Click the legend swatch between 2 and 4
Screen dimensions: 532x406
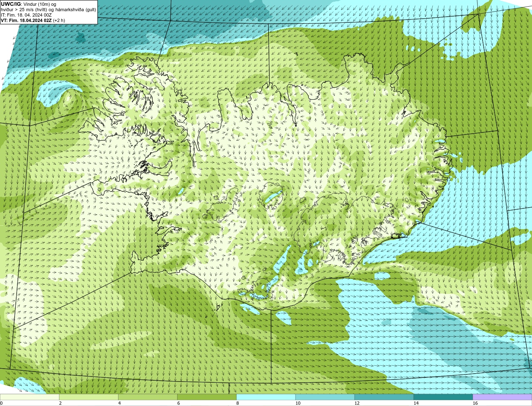tap(89, 397)
